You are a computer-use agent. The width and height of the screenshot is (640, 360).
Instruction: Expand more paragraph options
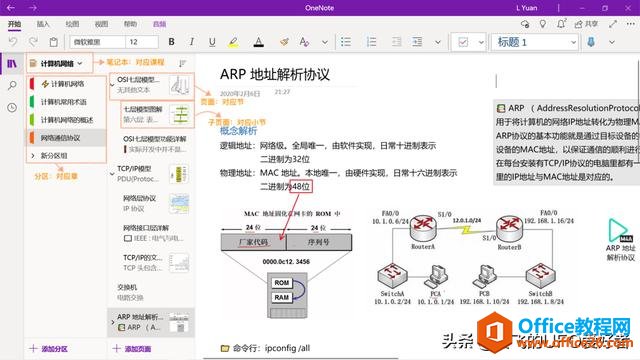point(438,42)
